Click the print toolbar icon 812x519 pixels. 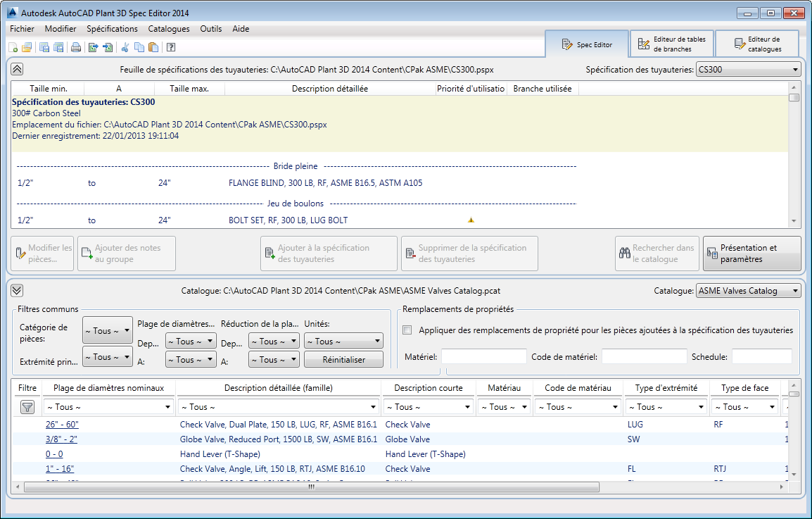tap(76, 48)
